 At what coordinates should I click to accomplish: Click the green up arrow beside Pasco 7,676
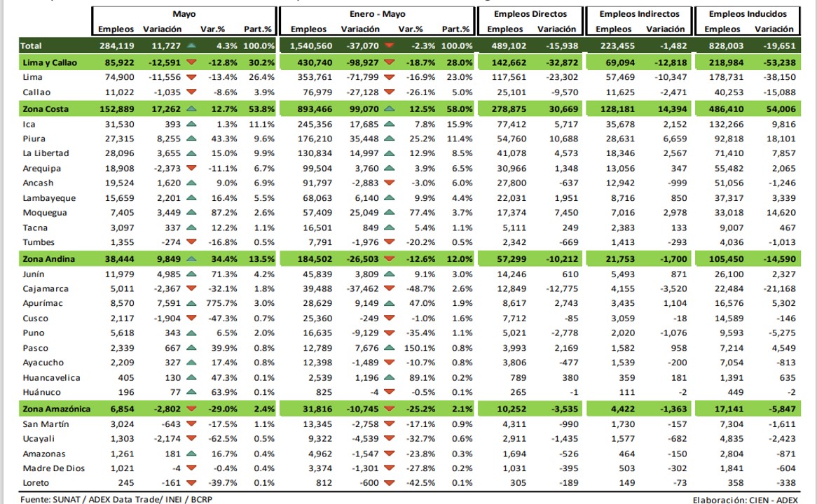[389, 348]
